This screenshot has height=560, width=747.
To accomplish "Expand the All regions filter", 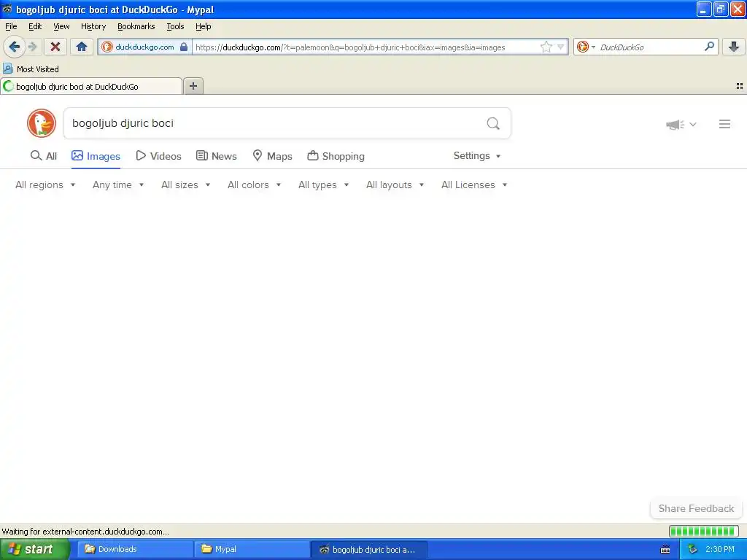I will point(45,184).
